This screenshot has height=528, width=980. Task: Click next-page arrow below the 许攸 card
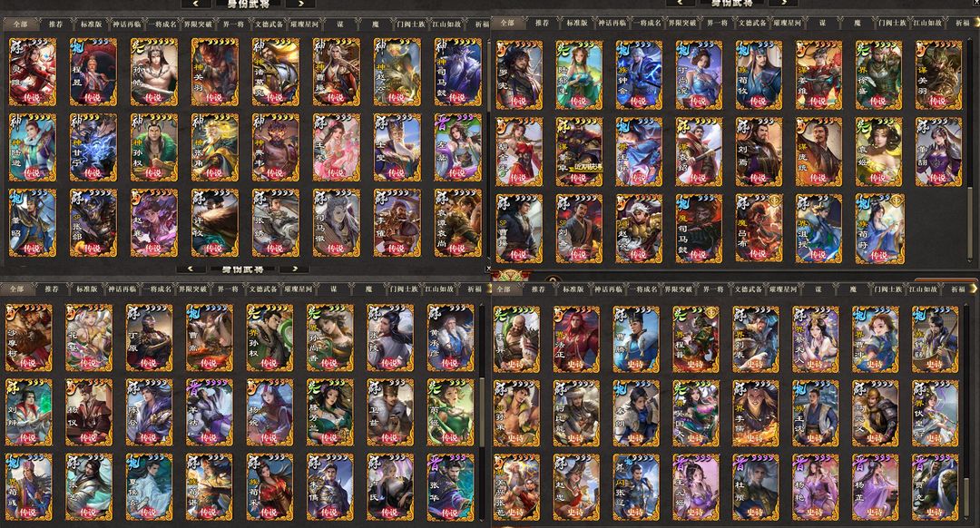(x=294, y=269)
